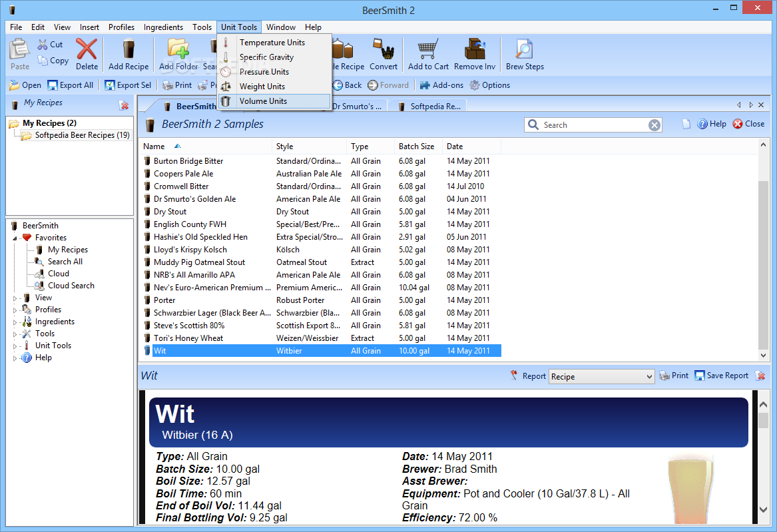777x532 pixels.
Task: Click the Add Folder icon
Action: click(178, 49)
